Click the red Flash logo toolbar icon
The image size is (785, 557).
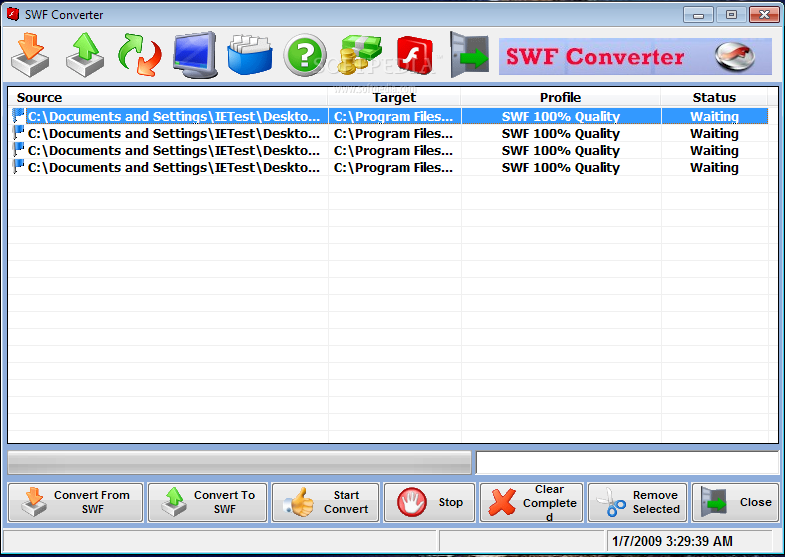[415, 55]
